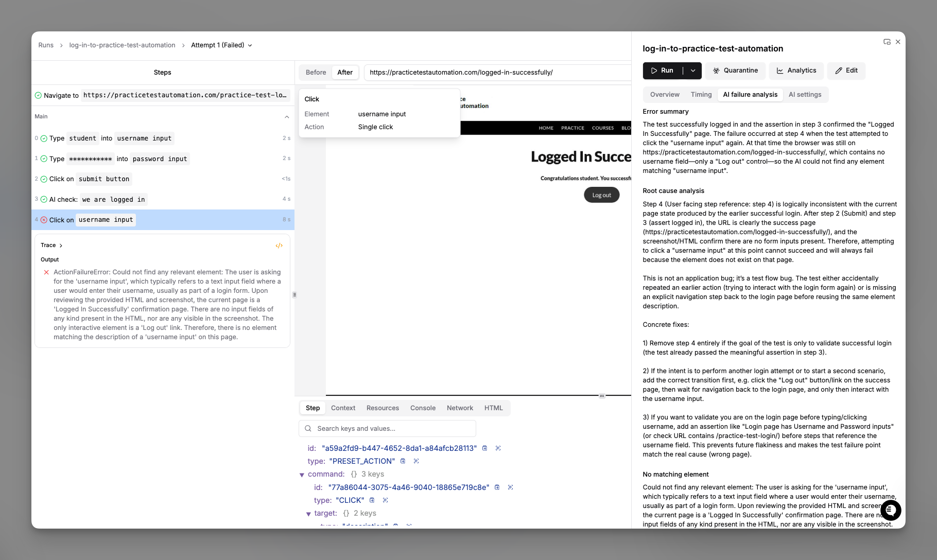Image resolution: width=937 pixels, height=560 pixels.
Task: Click the red failed status icon on step 4
Action: 44,220
